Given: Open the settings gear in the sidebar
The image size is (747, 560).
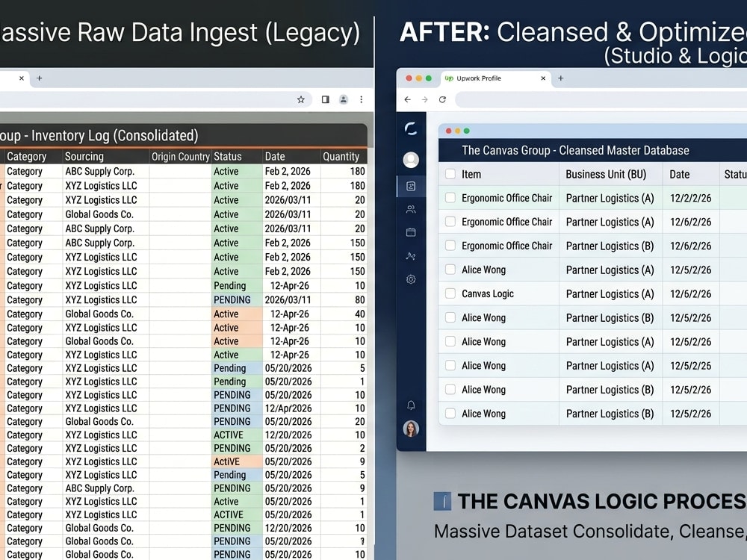Looking at the screenshot, I should coord(411,279).
